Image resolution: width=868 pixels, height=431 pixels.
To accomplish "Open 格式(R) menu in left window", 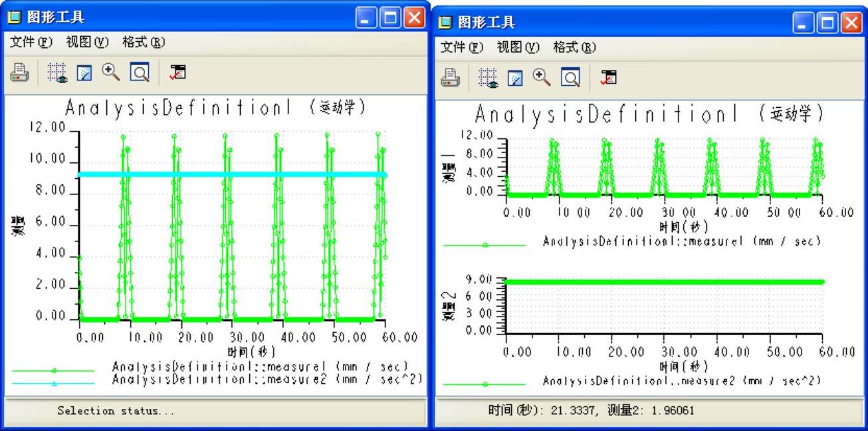I will pos(144,43).
